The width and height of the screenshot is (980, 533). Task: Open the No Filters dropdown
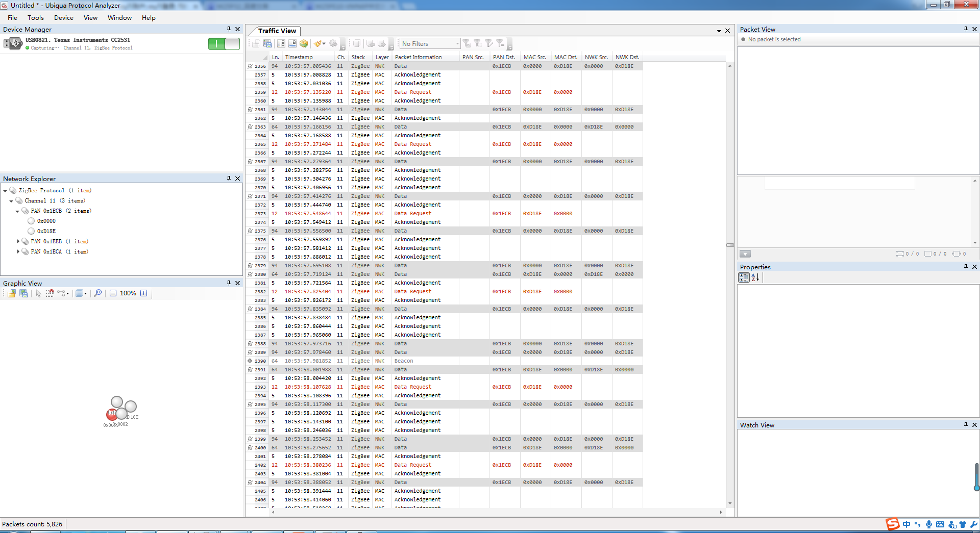coord(457,44)
